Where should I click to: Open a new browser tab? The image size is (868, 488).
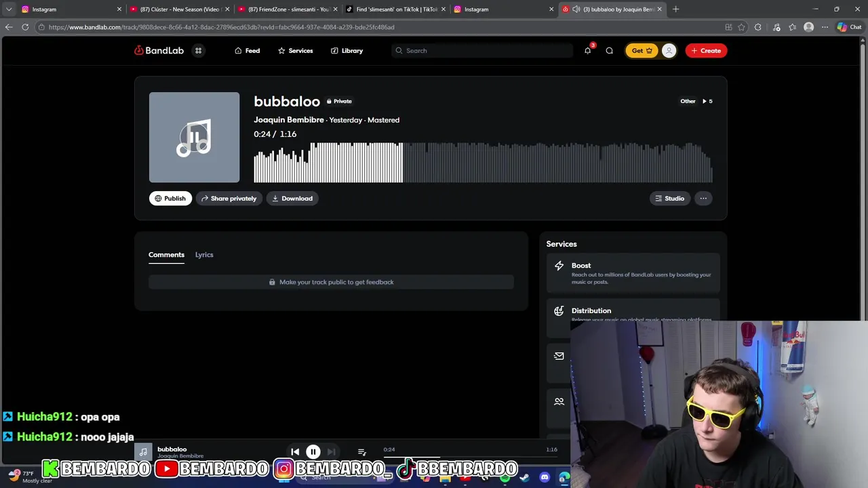(675, 9)
